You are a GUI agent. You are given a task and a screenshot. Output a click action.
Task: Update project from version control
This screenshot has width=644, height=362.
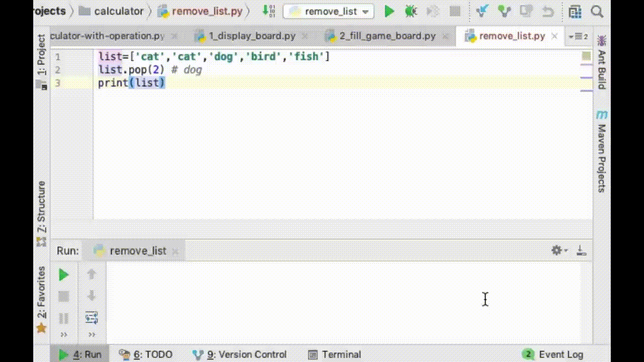(482, 11)
